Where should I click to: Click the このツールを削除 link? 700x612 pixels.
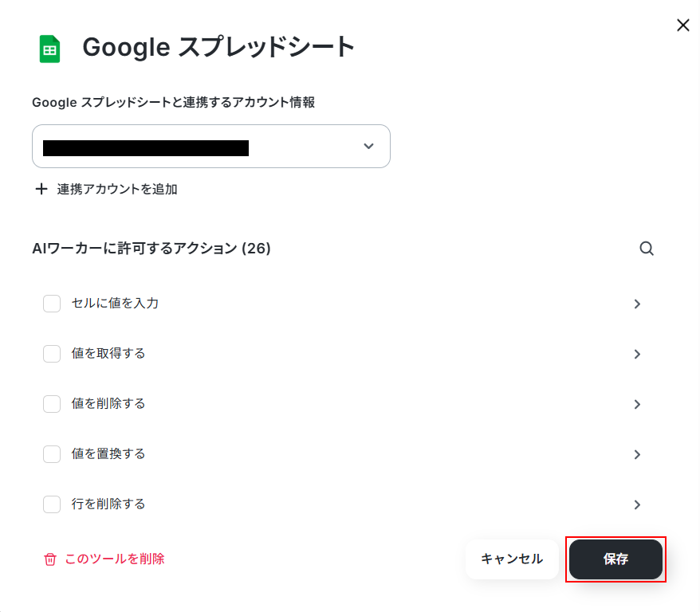coord(115,559)
